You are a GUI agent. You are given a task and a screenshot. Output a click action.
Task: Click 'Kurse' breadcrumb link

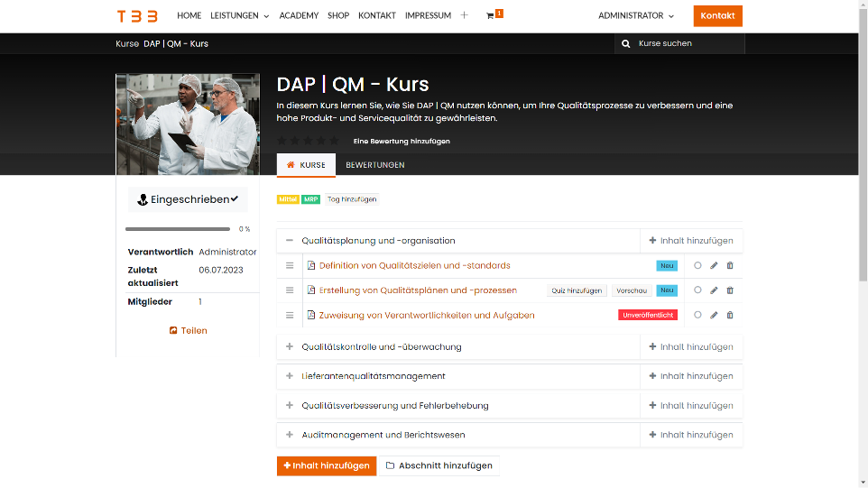click(126, 43)
